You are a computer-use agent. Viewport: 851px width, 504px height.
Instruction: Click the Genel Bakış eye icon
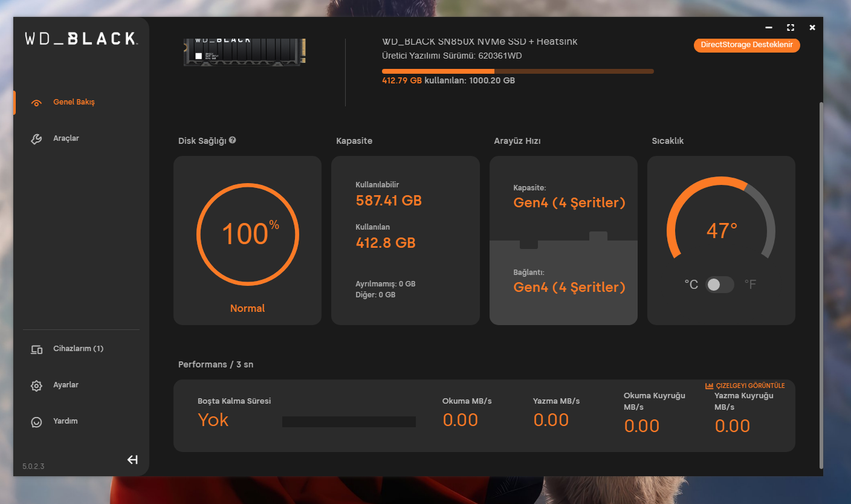click(x=36, y=103)
